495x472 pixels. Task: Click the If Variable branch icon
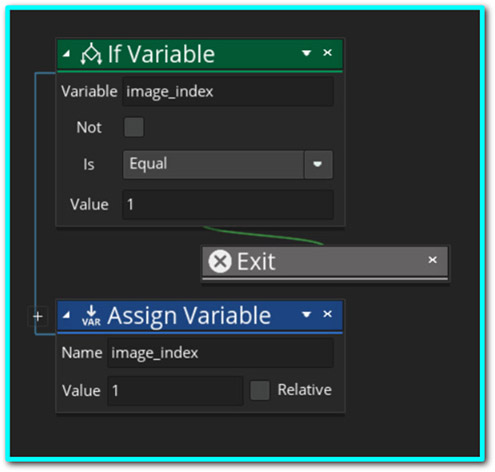pos(91,54)
